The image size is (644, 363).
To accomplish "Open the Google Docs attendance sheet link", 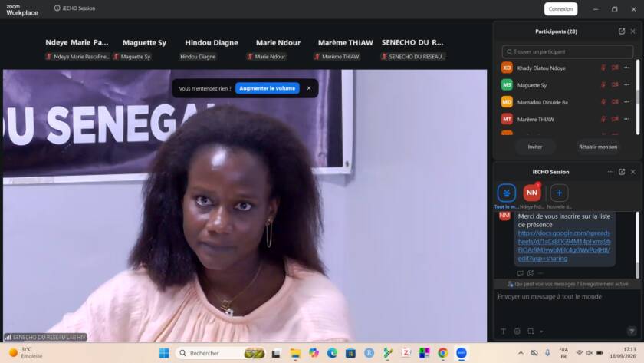I will click(x=564, y=246).
